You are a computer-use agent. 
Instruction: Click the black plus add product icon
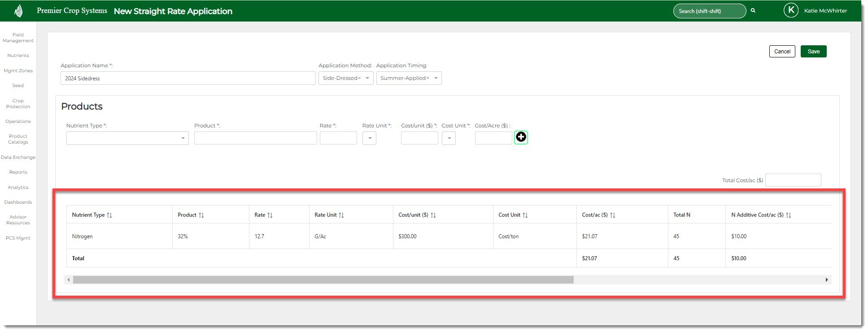click(521, 137)
